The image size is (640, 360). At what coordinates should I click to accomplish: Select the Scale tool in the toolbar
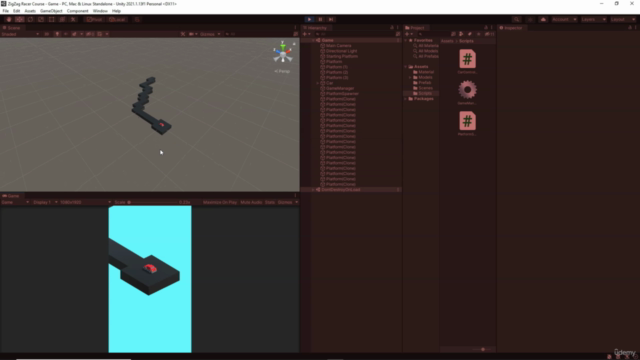41,19
